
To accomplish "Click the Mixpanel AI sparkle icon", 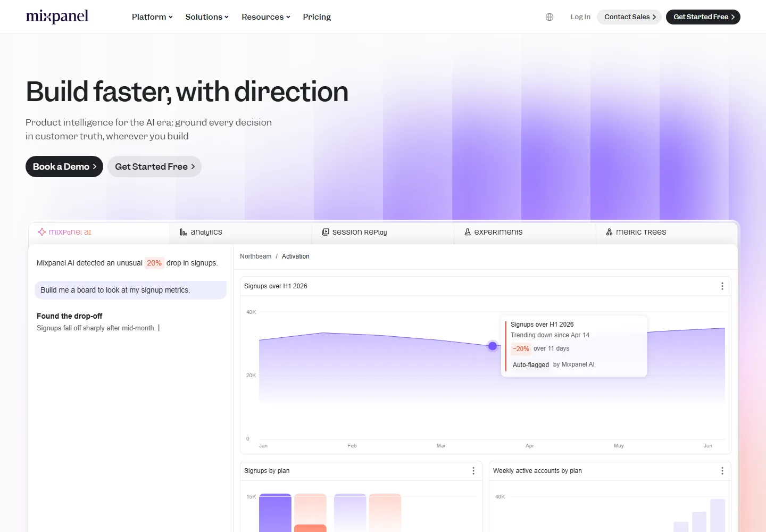I will point(42,232).
